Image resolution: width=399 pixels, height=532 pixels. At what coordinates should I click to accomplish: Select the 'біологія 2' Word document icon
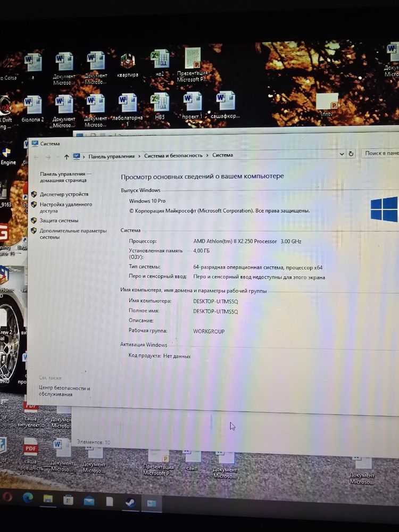(32, 109)
